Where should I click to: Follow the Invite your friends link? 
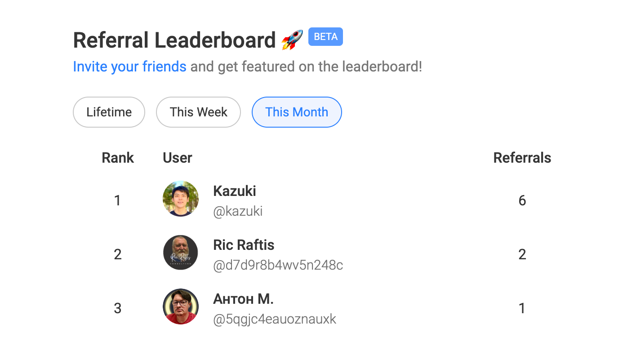pos(129,67)
